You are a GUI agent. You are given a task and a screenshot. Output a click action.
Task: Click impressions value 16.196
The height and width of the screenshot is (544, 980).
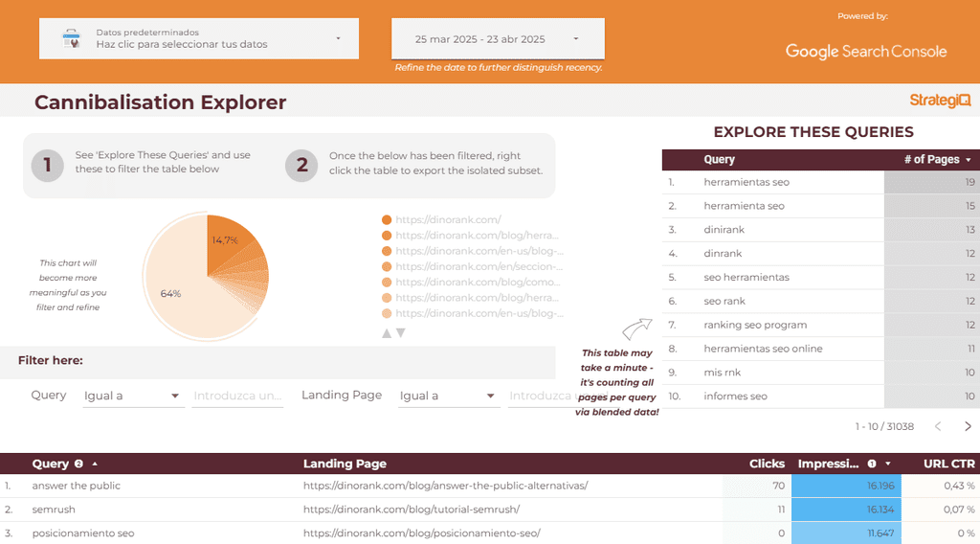pos(880,486)
